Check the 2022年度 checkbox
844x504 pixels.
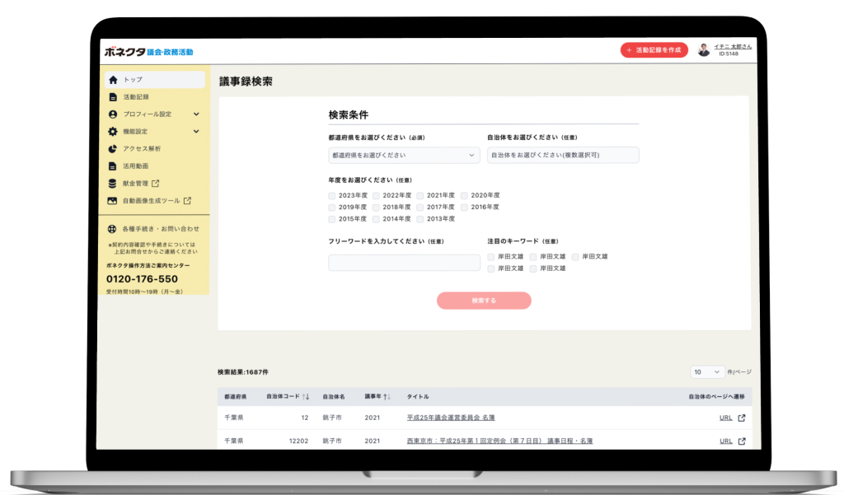[376, 196]
